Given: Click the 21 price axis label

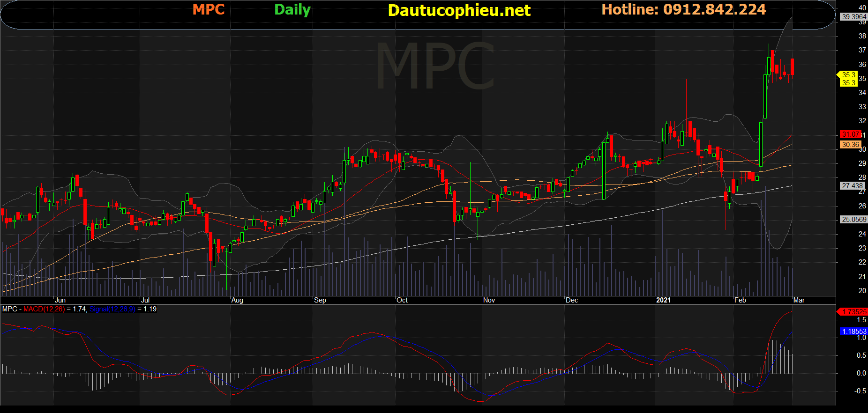Looking at the screenshot, I should pos(862,277).
